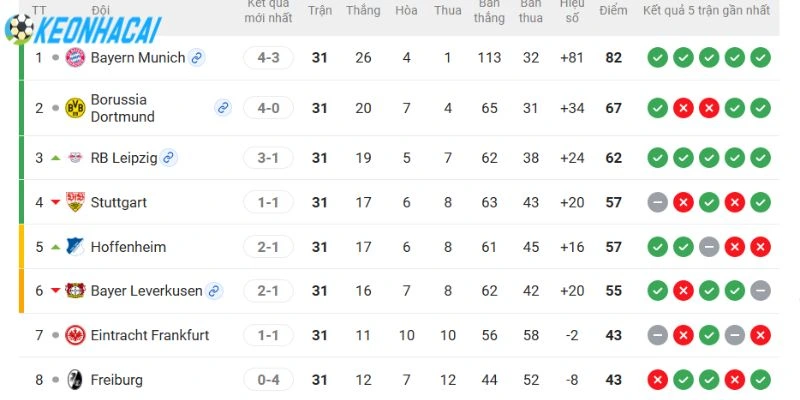
Task: Sort table by Thắng column header
Action: [x=363, y=10]
